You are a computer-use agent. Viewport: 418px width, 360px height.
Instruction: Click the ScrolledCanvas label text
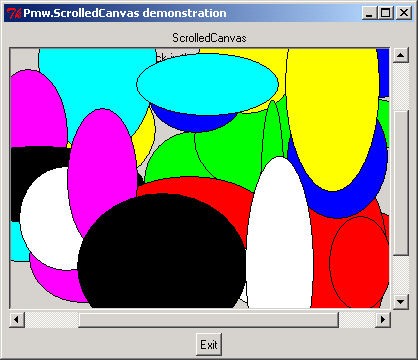coord(209,38)
